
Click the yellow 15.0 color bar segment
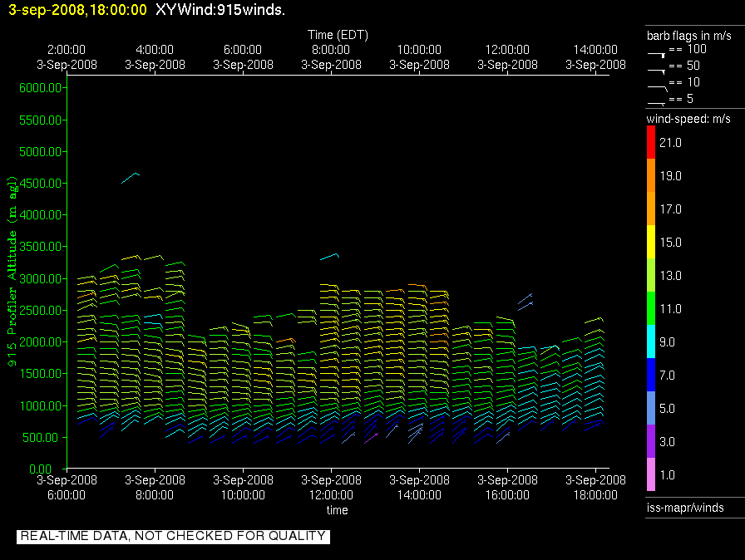click(x=651, y=242)
